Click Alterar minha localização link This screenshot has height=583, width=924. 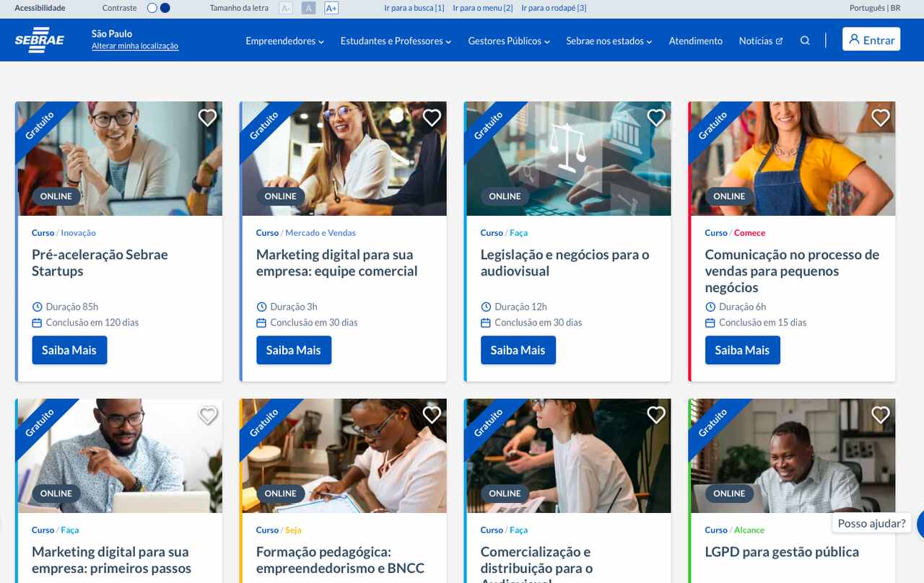coord(135,46)
